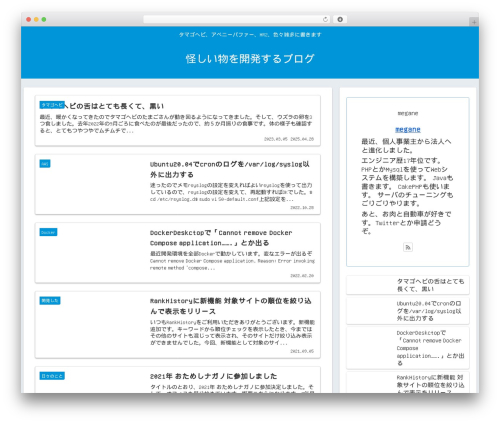
Task: Open the DockerDesktop Cannot remove Docker Compose article
Action: pyautogui.click(x=221, y=238)
